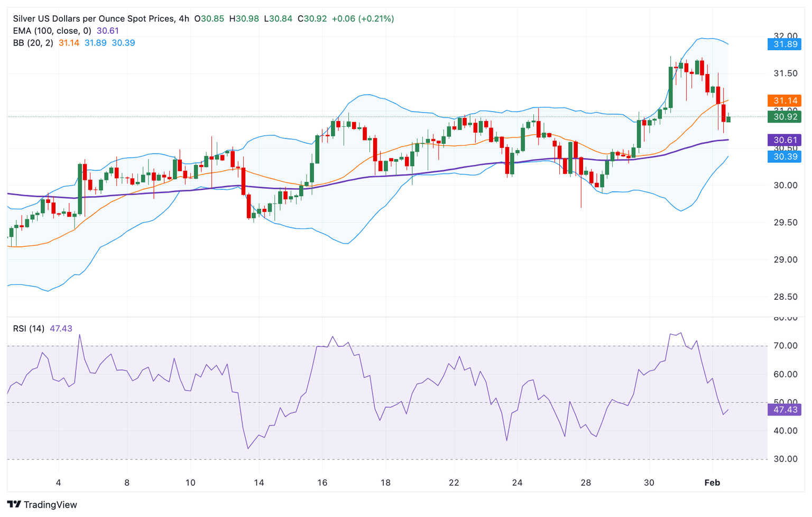The height and width of the screenshot is (517, 812).
Task: Select date 30 on the time axis
Action: pos(649,482)
